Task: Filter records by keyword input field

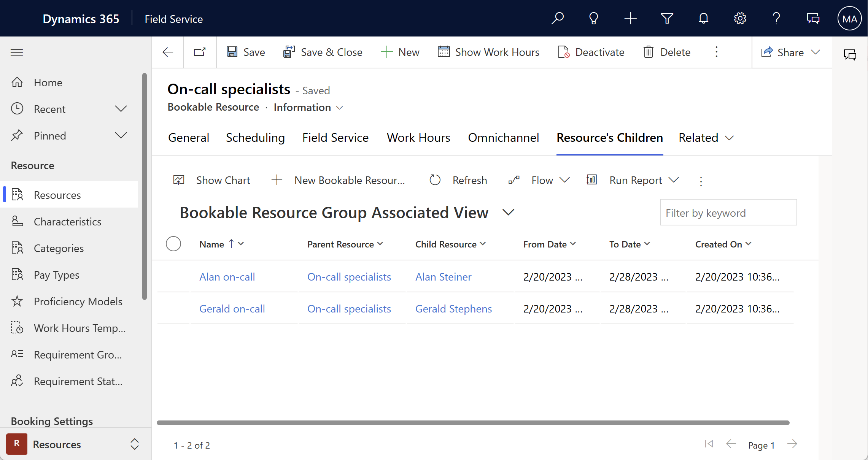Action: pyautogui.click(x=728, y=213)
